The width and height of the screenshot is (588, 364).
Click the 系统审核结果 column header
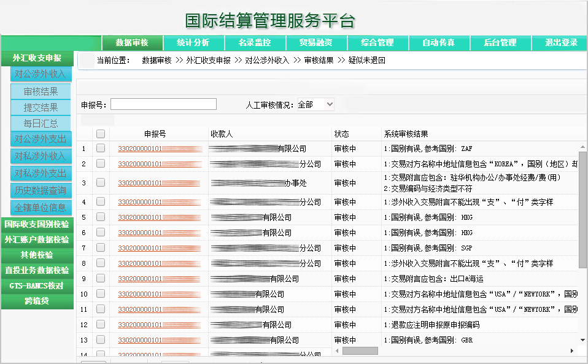click(x=406, y=134)
